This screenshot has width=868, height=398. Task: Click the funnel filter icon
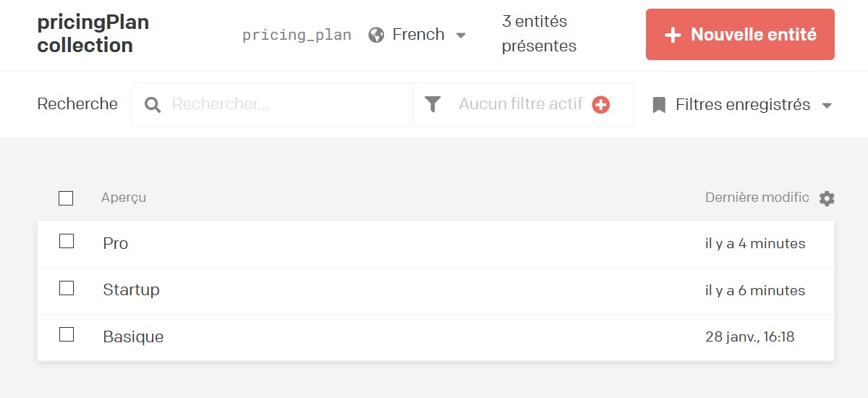point(433,105)
